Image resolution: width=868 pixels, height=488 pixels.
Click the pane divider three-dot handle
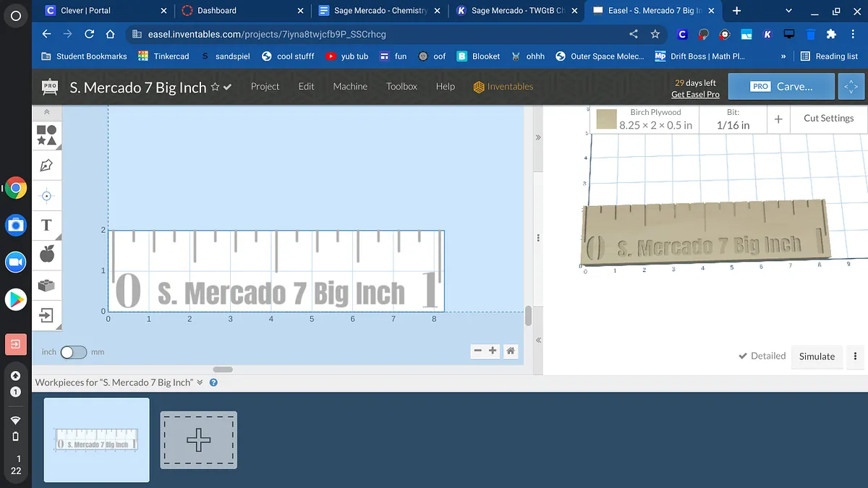tap(538, 239)
